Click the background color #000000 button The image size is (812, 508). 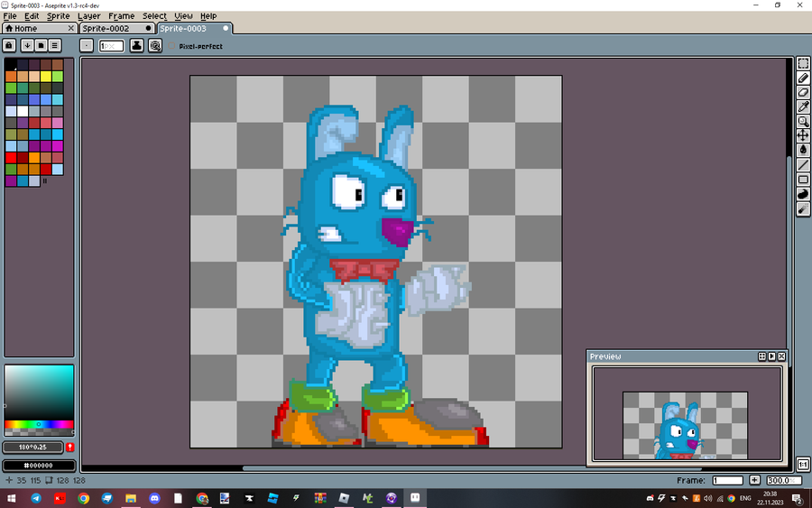click(39, 465)
